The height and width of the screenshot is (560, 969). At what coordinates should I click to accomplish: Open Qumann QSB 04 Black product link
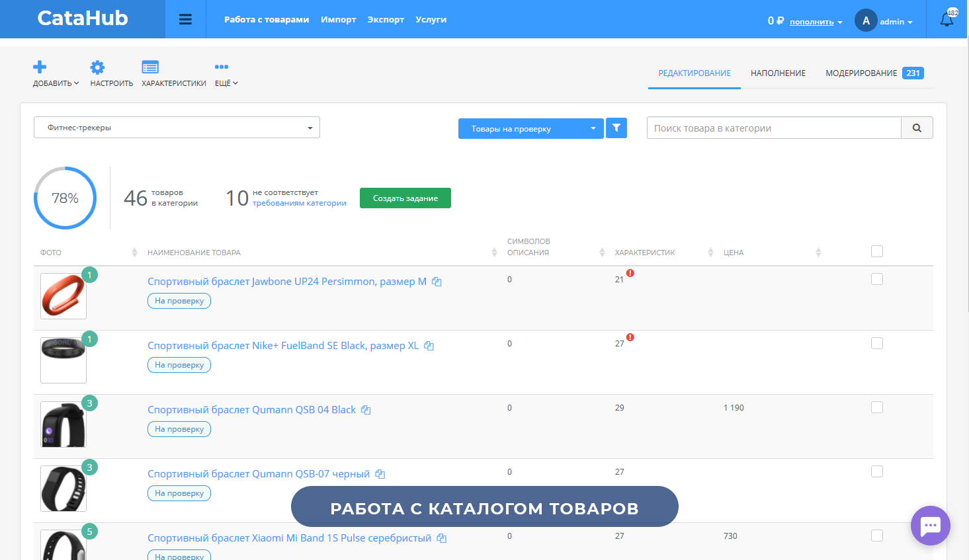tap(251, 410)
